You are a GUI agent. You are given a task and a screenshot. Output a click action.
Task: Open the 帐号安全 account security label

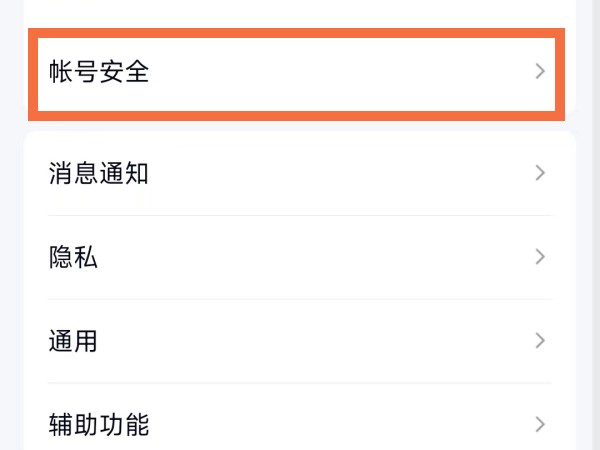tap(99, 71)
